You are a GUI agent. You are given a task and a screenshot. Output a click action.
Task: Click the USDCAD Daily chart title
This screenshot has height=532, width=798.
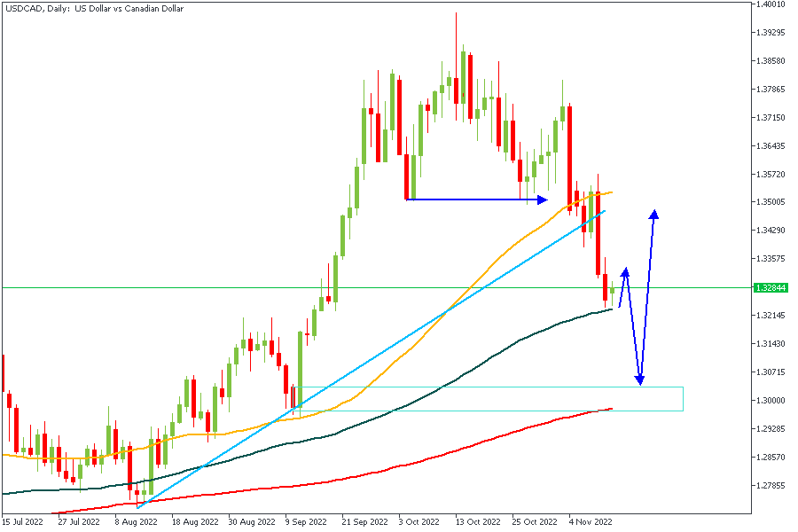point(93,9)
